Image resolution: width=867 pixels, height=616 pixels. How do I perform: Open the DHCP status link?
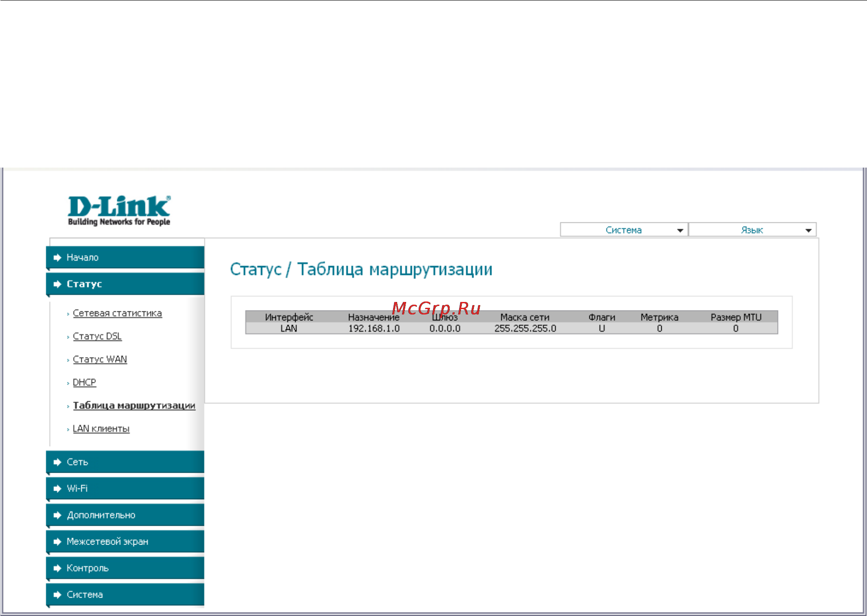[x=84, y=382]
